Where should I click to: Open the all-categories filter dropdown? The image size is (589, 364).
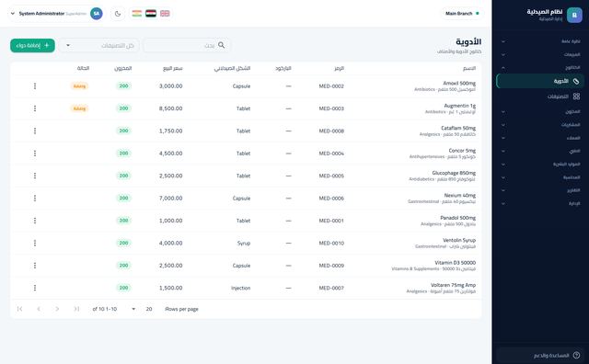coord(99,45)
